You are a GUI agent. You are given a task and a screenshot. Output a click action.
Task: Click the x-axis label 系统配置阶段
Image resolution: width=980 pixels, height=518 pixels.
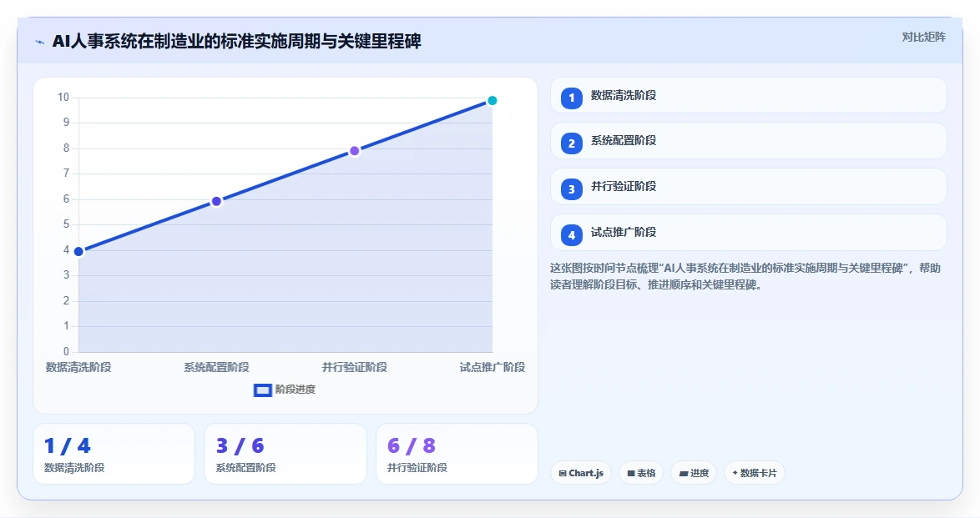point(216,367)
